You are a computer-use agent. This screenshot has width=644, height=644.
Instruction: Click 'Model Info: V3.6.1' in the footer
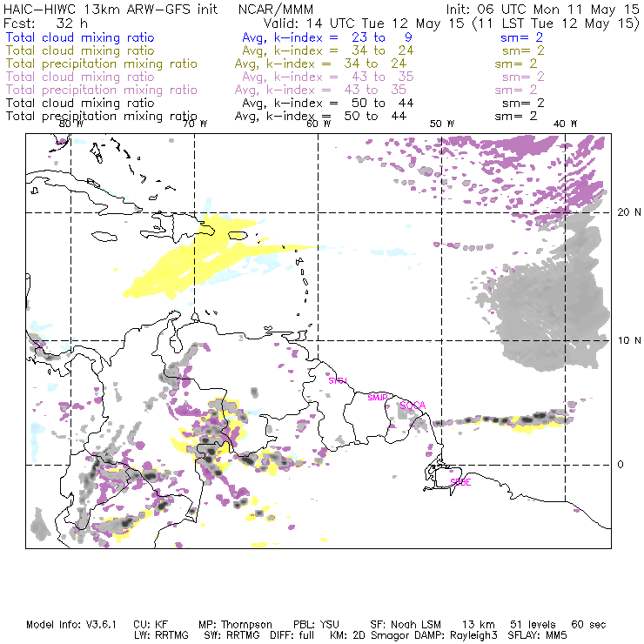tap(71, 625)
